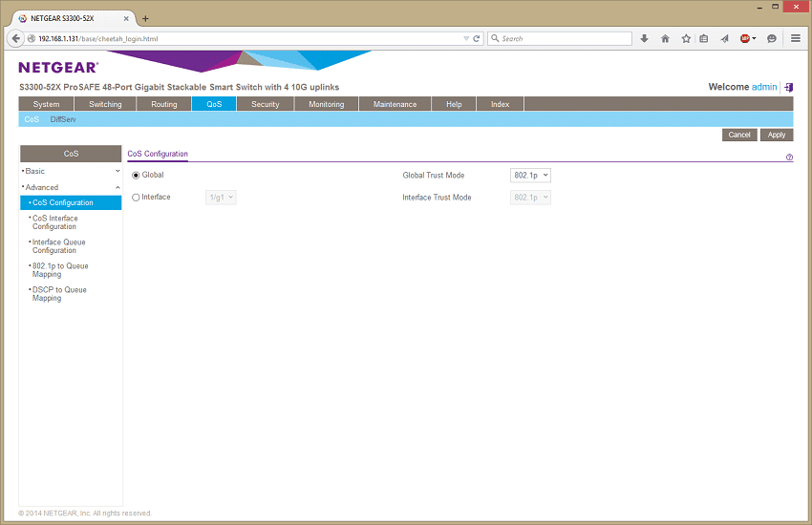Open the bookmarks list icon
Viewport: 812px width, 525px height.
[x=704, y=38]
